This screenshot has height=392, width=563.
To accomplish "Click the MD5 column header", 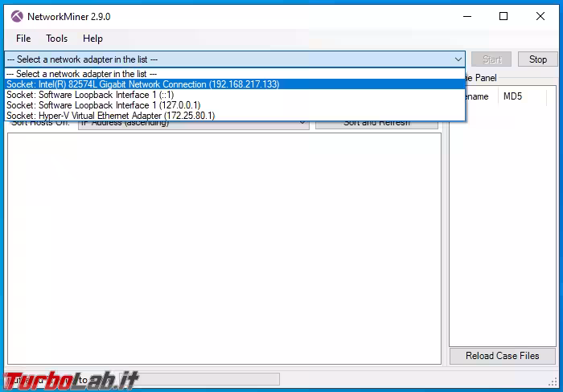I will click(x=523, y=96).
